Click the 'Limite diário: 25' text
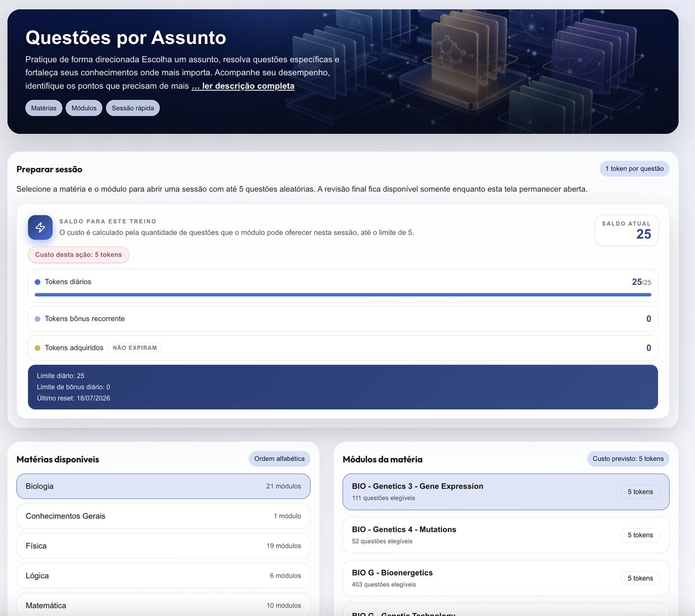This screenshot has width=695, height=616. pyautogui.click(x=61, y=376)
